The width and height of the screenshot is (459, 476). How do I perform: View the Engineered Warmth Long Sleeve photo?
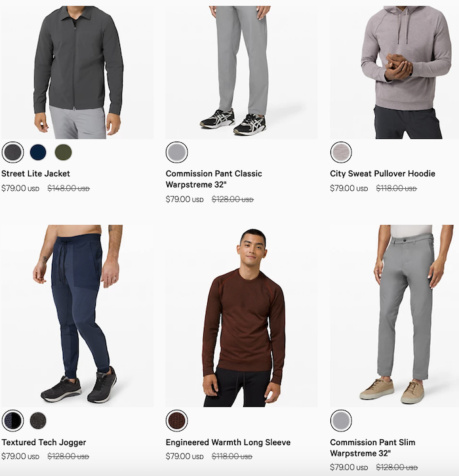(242, 316)
